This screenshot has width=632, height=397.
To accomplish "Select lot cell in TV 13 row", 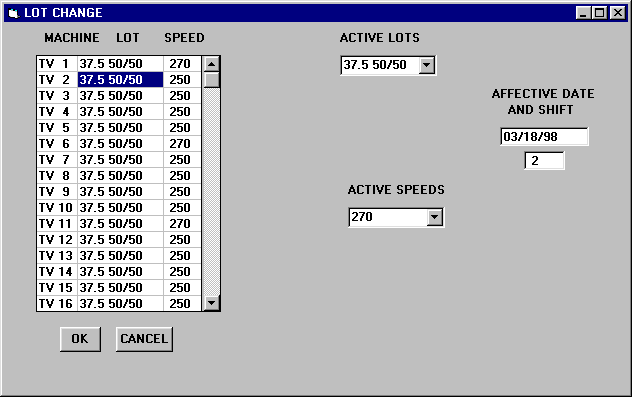I will pyautogui.click(x=121, y=256).
